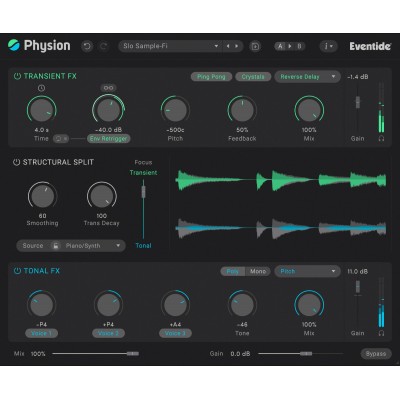Click the 0.0 dB global gain value
Viewport: 400px width, 400px height.
click(x=240, y=354)
